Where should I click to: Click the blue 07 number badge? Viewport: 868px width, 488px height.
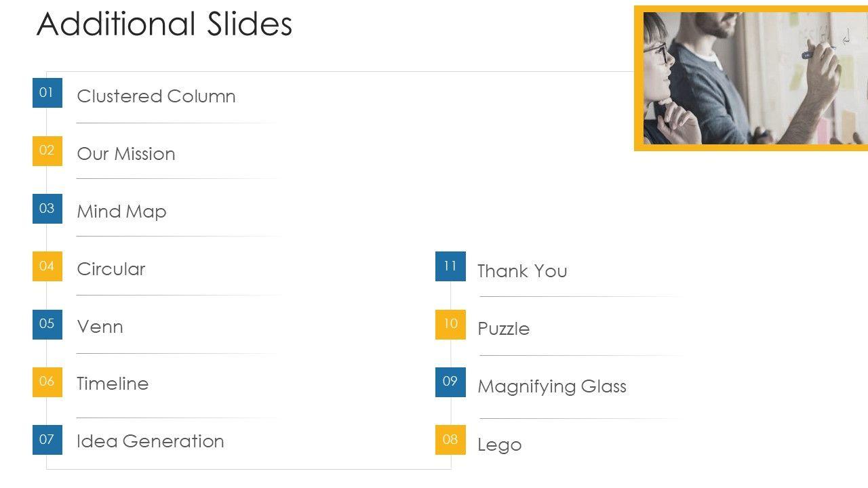tap(47, 440)
